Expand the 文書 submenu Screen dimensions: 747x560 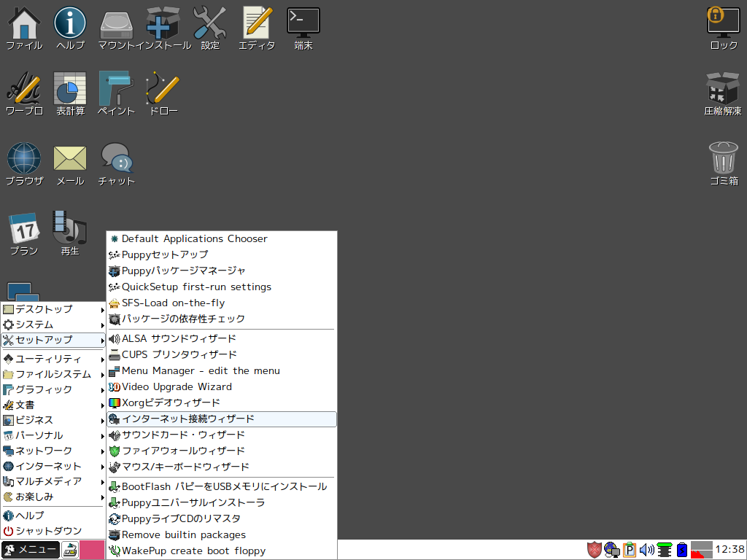pyautogui.click(x=53, y=405)
